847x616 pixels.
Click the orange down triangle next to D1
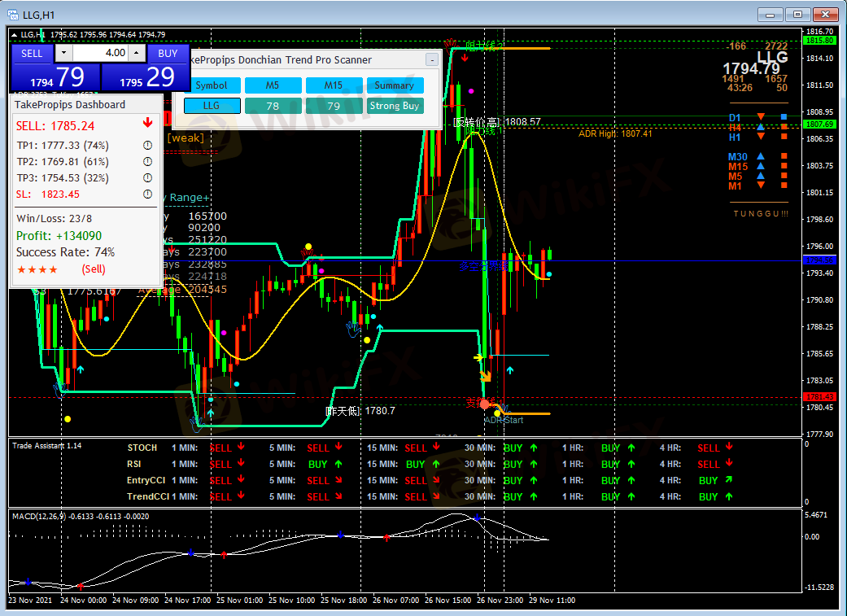(760, 118)
